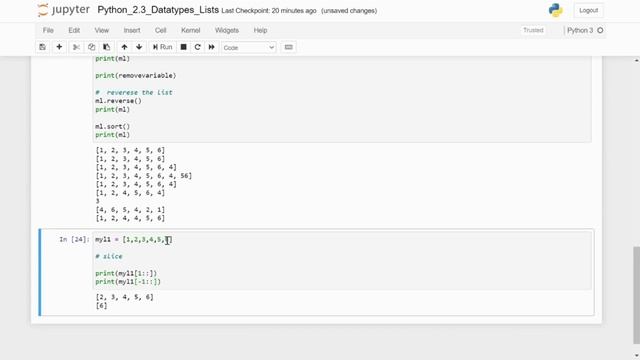The image size is (640, 360).
Task: Open the View menu
Action: coord(102,30)
